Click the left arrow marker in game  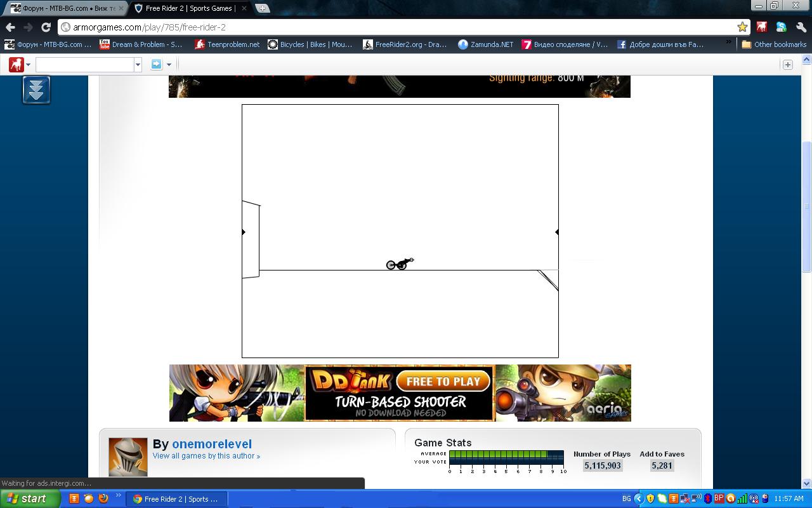pyautogui.click(x=244, y=232)
